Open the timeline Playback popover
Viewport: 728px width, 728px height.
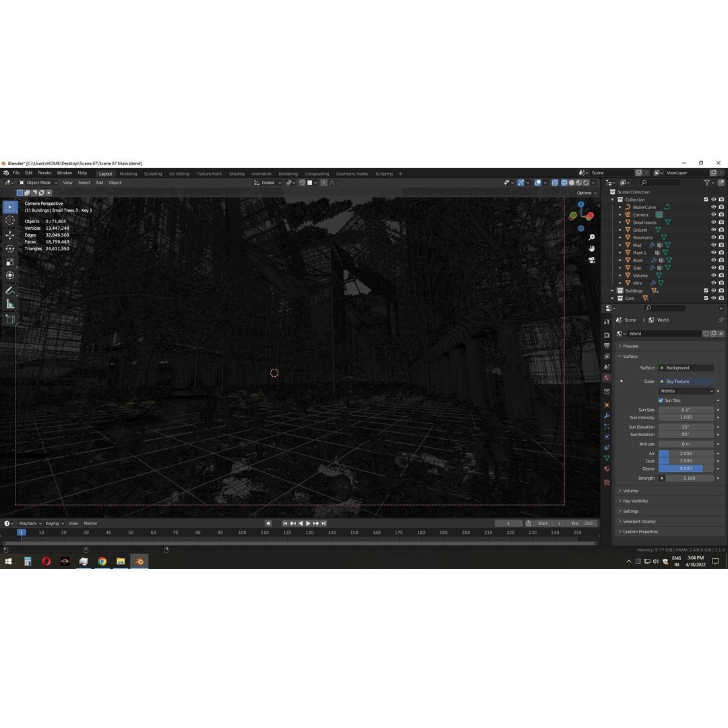tap(30, 523)
